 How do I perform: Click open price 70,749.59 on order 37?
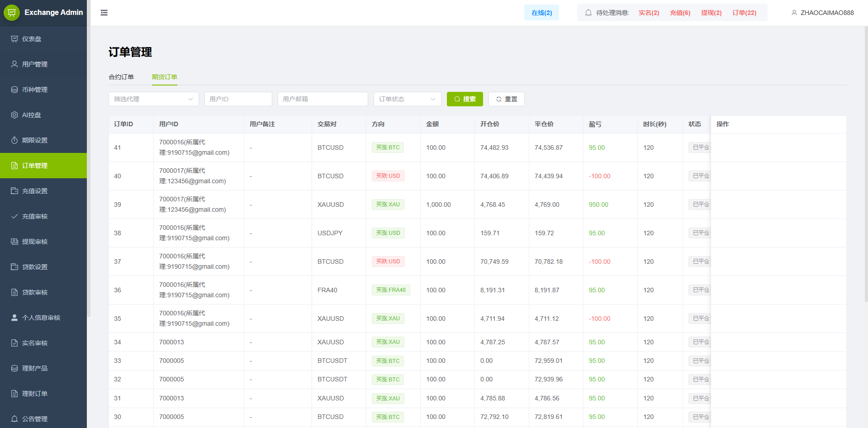(x=494, y=262)
